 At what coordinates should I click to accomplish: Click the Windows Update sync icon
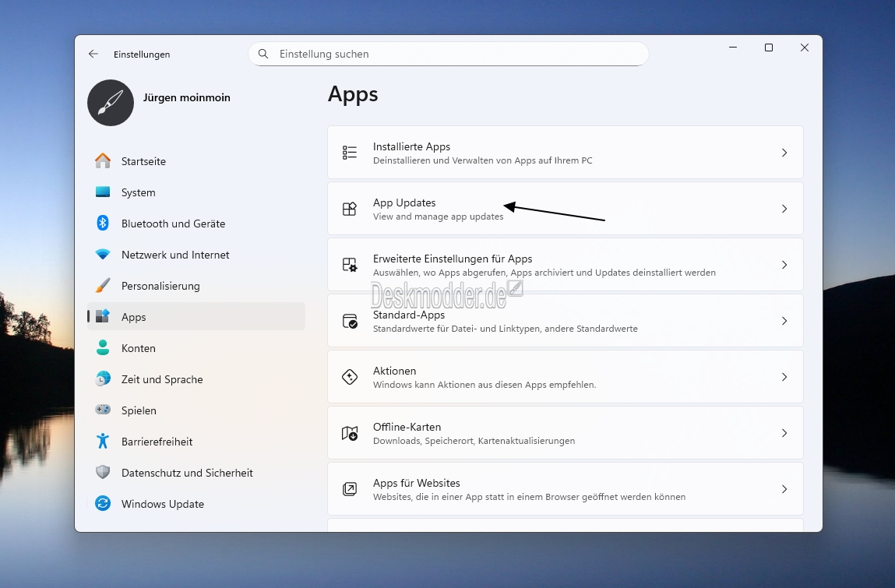point(103,504)
